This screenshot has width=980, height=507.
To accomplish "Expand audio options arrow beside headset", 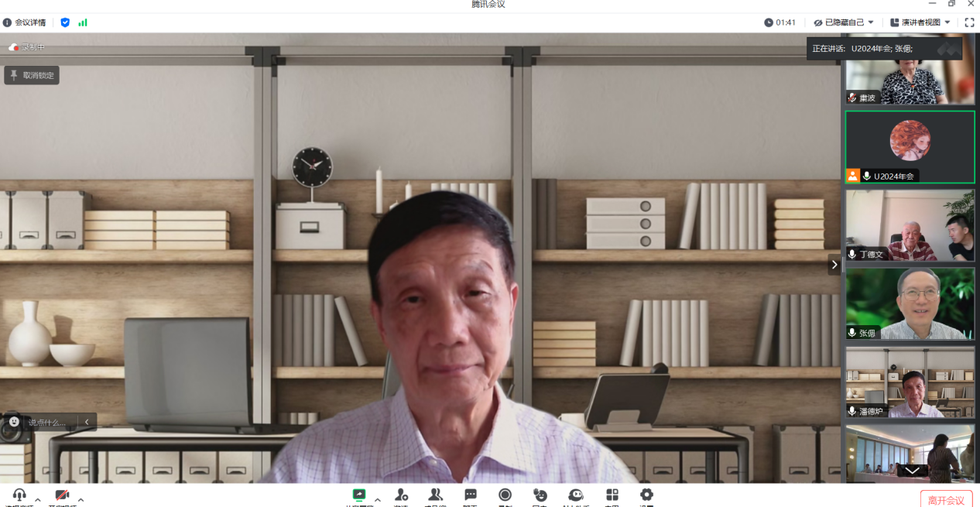I will (x=38, y=499).
